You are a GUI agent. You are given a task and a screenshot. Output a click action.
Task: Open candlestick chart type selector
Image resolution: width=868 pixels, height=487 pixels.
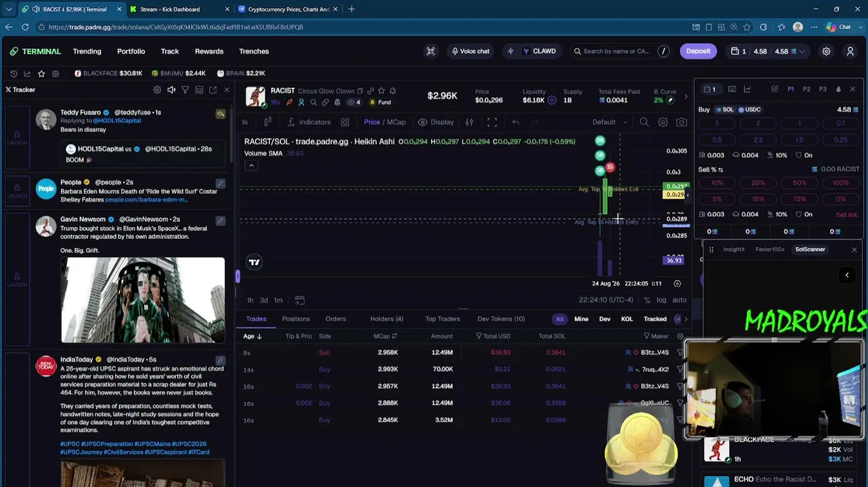268,122
